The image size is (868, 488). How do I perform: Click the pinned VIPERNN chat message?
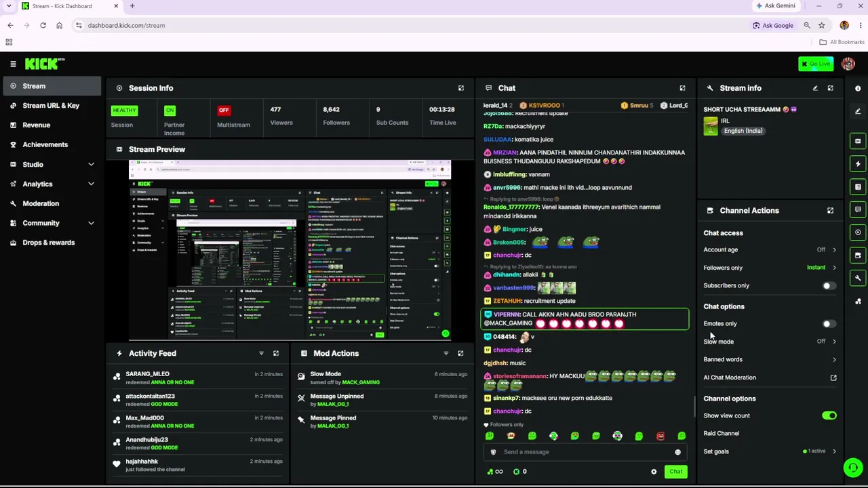pos(585,319)
